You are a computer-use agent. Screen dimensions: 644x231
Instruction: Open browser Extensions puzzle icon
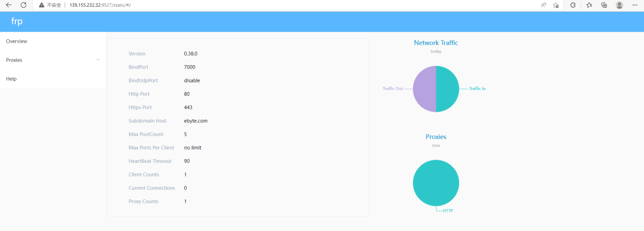point(573,5)
